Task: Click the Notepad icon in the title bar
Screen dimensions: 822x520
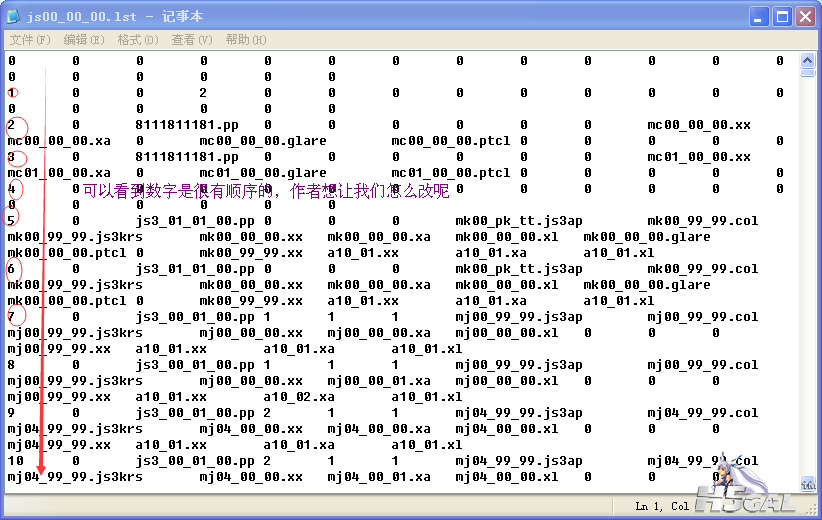Action: [13, 17]
